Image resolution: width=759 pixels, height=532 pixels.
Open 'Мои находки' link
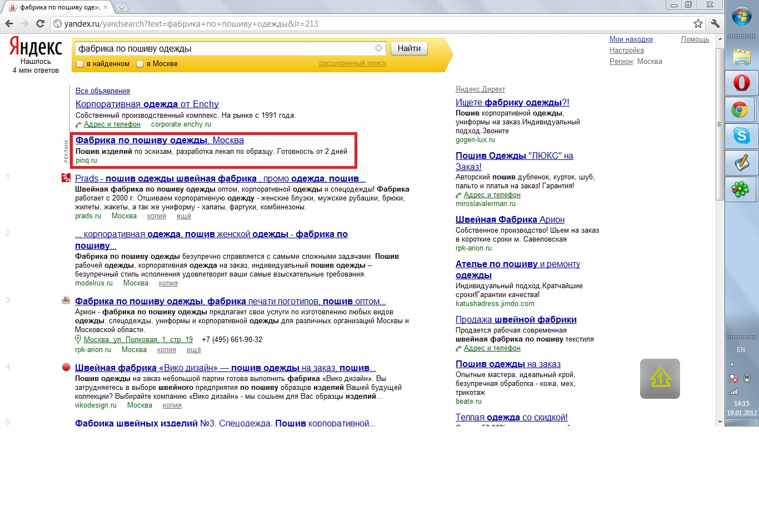[x=631, y=39]
